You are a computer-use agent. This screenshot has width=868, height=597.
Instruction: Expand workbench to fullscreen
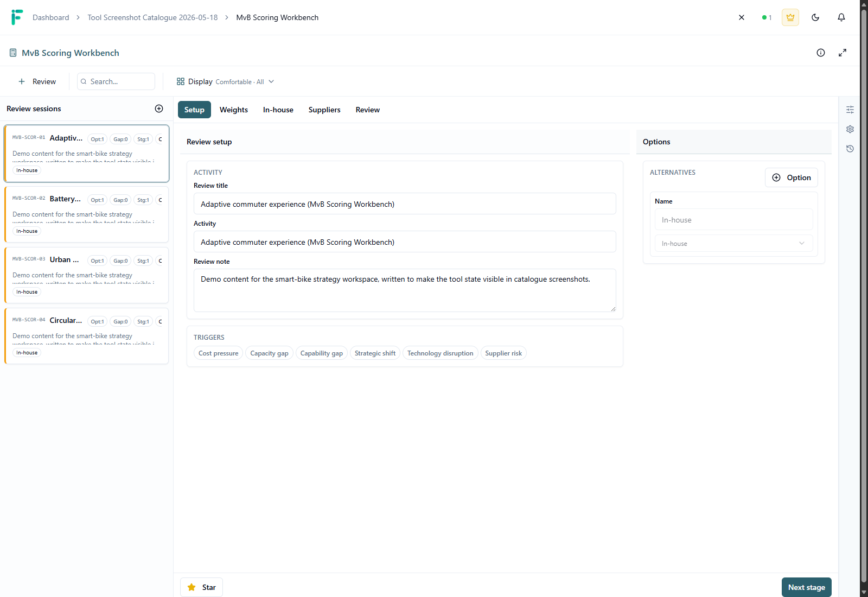click(x=843, y=53)
